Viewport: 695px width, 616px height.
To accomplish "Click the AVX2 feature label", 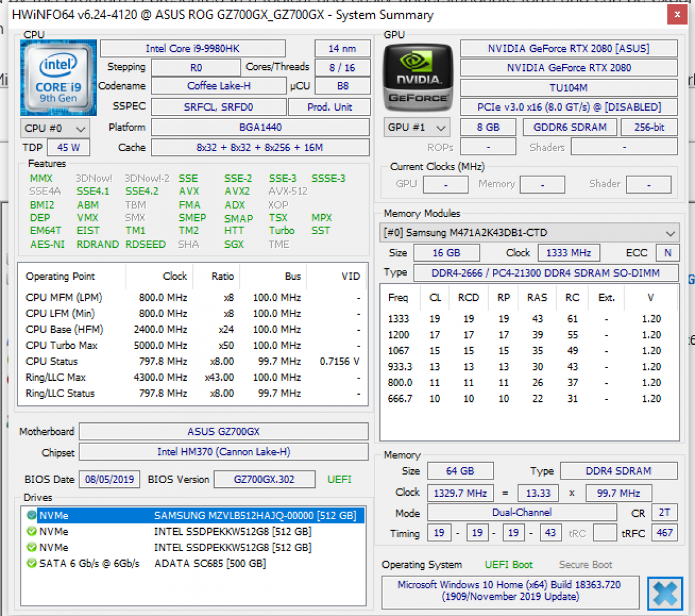I will (x=237, y=191).
